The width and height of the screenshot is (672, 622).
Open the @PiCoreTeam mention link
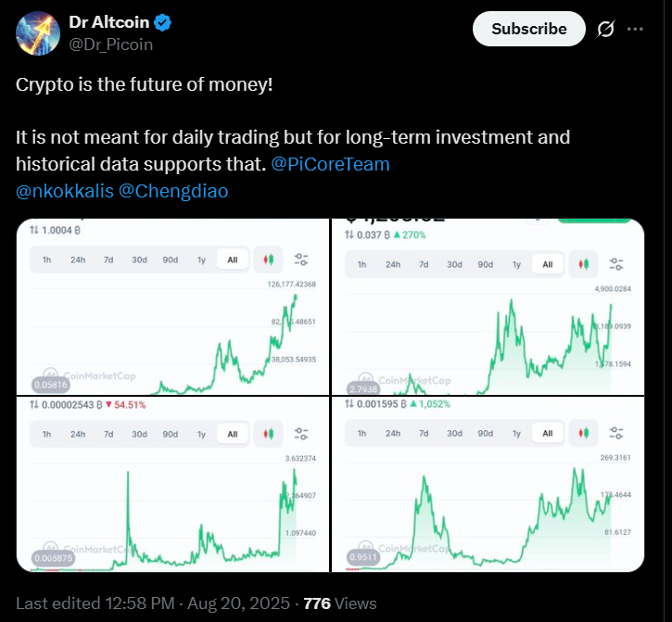coord(330,164)
